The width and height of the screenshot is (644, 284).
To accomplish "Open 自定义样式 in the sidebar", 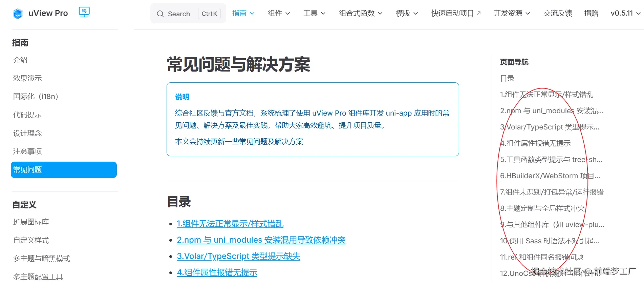I will [31, 240].
